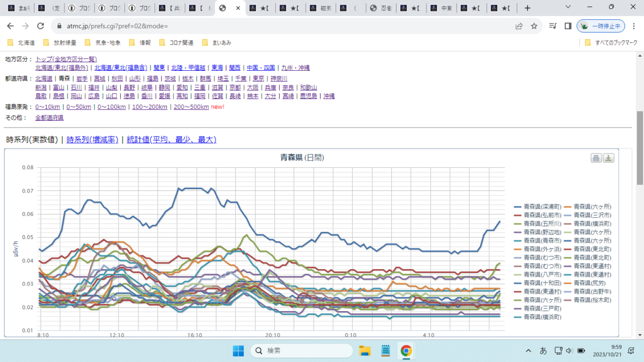This screenshot has height=362, width=644.
Task: Open a new browser tab
Action: (528, 8)
